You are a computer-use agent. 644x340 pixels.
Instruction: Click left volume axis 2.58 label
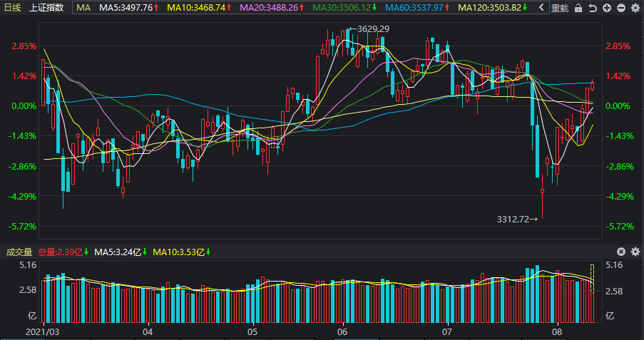(28, 290)
